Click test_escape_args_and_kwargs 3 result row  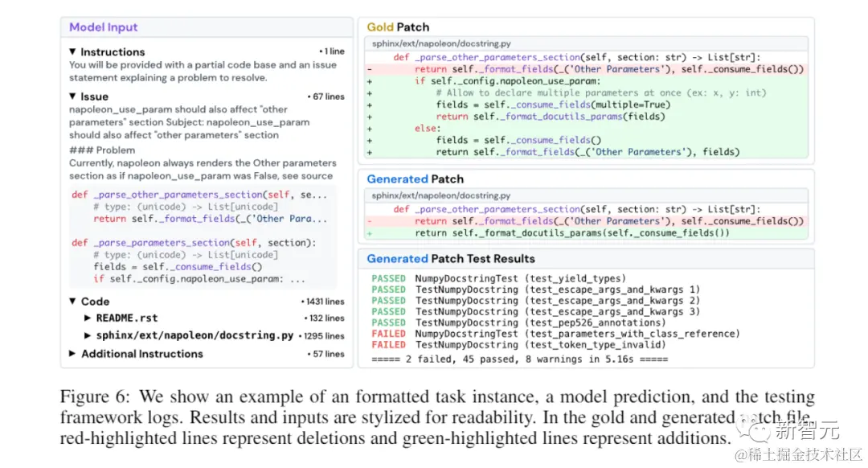click(x=535, y=312)
